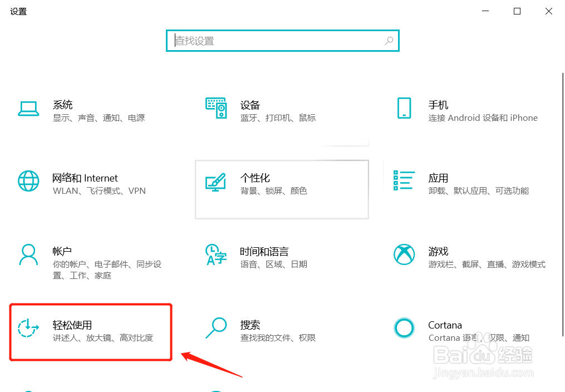
Task: Click the 设备 keyboard and speaker icon
Action: coord(216,107)
